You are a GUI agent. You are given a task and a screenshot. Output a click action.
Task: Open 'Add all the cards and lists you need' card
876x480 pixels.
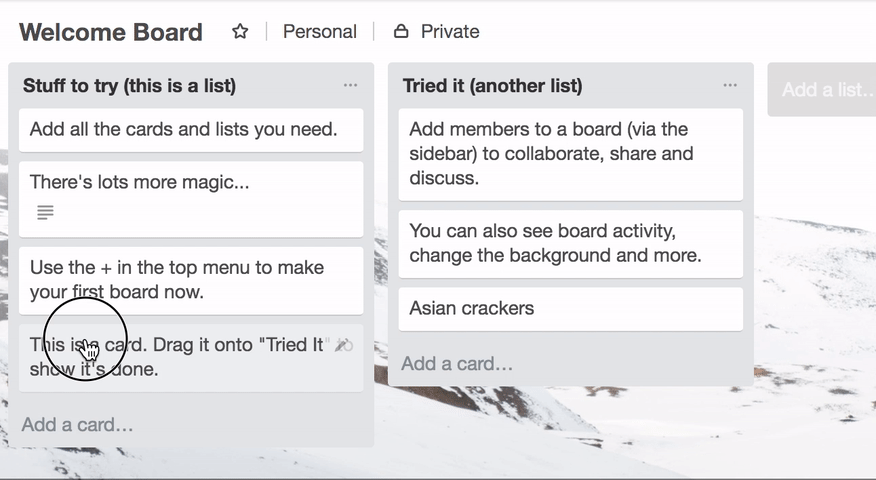tap(191, 130)
